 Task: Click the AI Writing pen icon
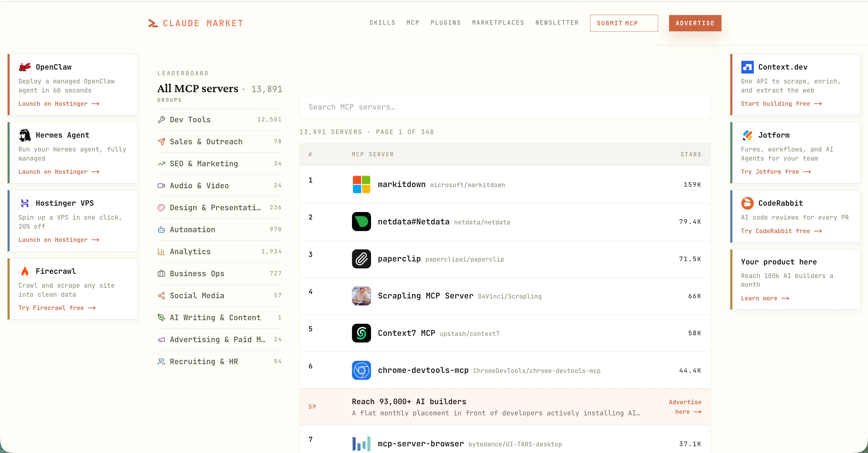pyautogui.click(x=162, y=317)
